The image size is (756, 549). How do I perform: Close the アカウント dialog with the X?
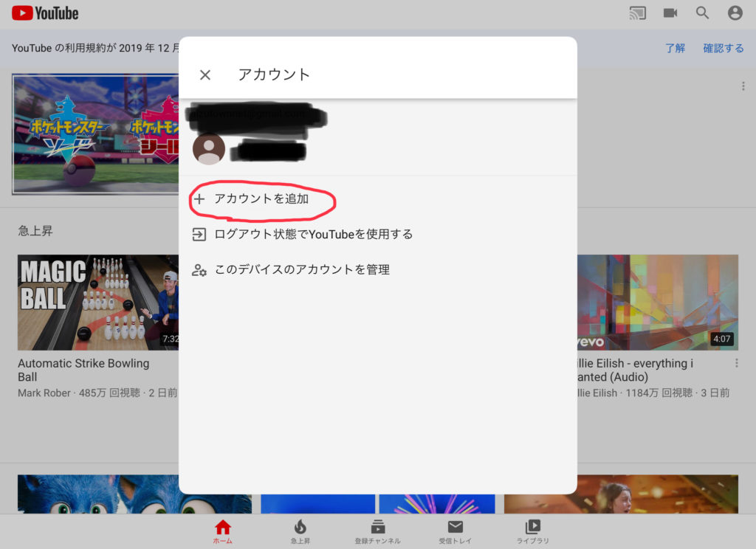[205, 75]
